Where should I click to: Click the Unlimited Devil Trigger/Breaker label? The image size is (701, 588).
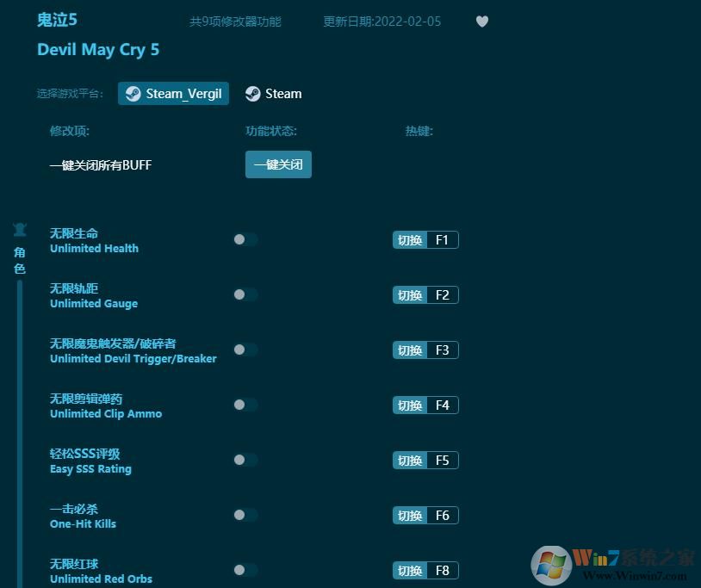(133, 359)
